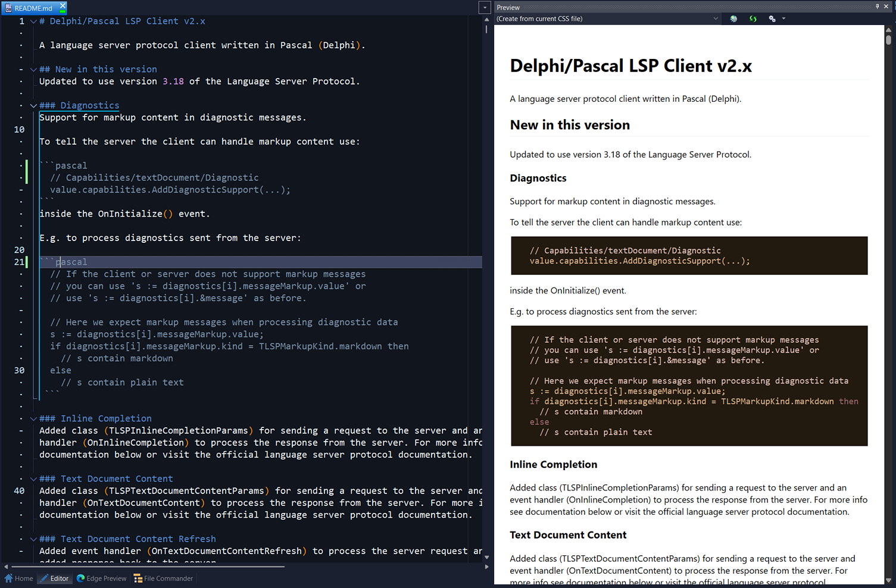Click preview heading 'Inline Completion'
This screenshot has height=588, width=896.
point(554,465)
